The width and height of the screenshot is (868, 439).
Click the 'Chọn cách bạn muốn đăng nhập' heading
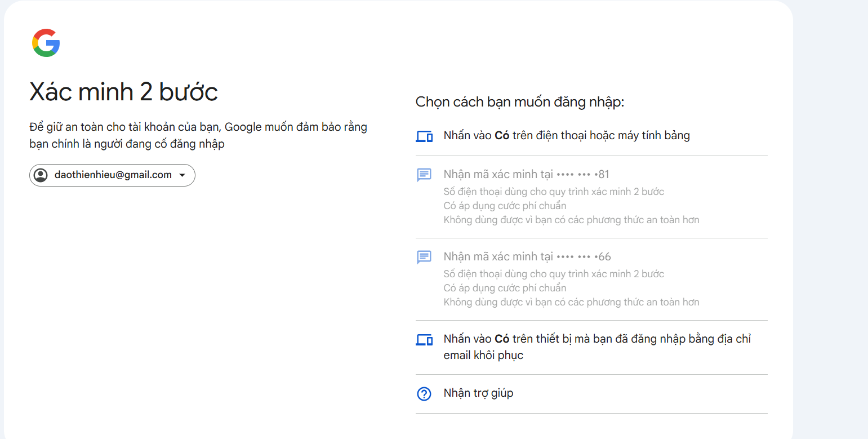520,102
